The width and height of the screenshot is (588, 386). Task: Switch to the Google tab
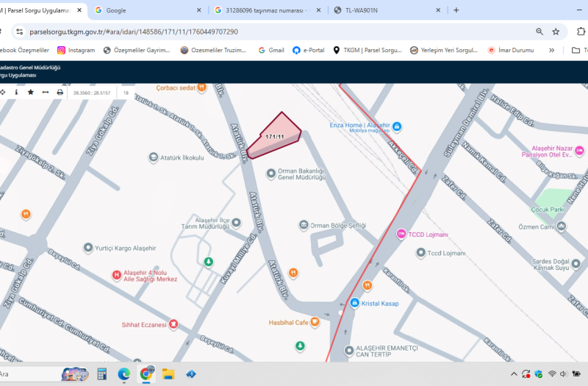point(147,10)
